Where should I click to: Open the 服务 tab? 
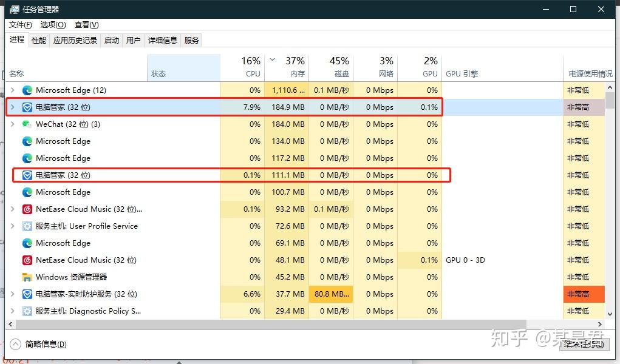(x=192, y=40)
